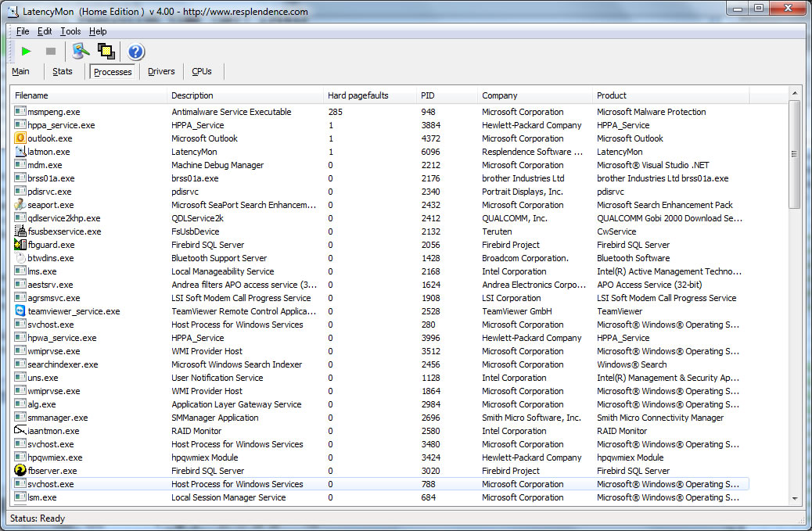
Task: Click the overlapping yellow windows toolbar icon
Action: (x=106, y=52)
